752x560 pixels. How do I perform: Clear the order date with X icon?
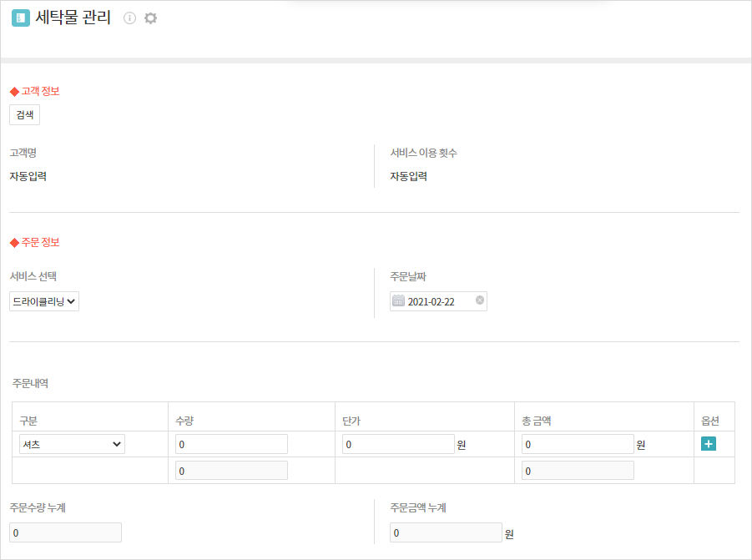pyautogui.click(x=480, y=300)
